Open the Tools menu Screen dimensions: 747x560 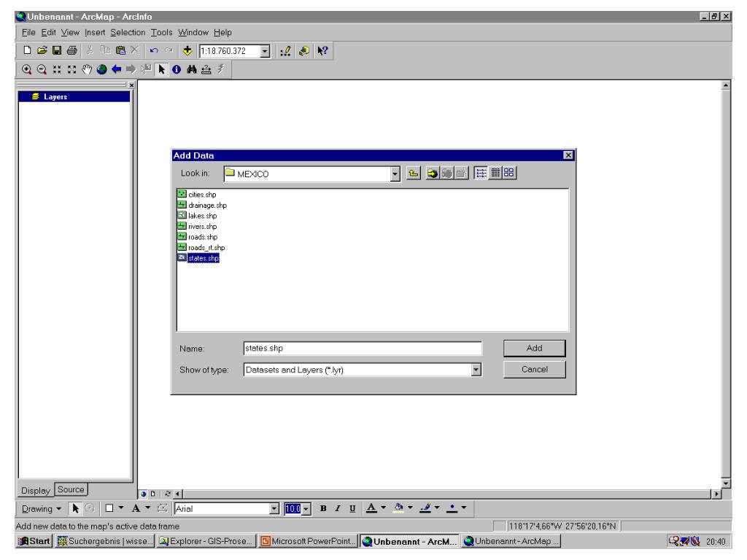pyautogui.click(x=161, y=32)
